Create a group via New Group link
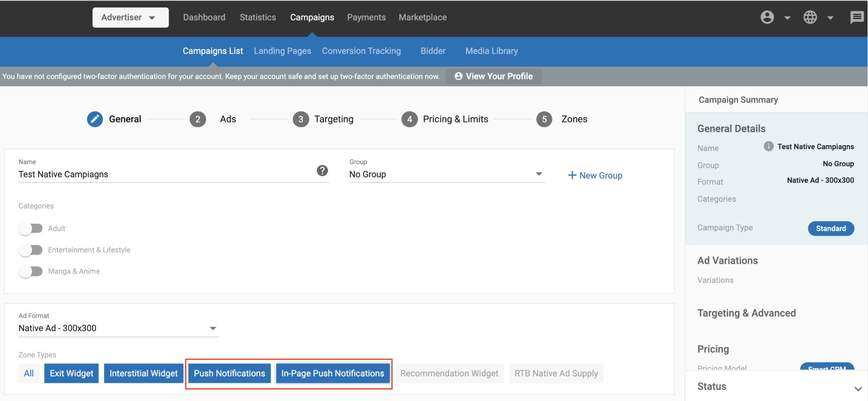Image resolution: width=868 pixels, height=401 pixels. (x=595, y=175)
